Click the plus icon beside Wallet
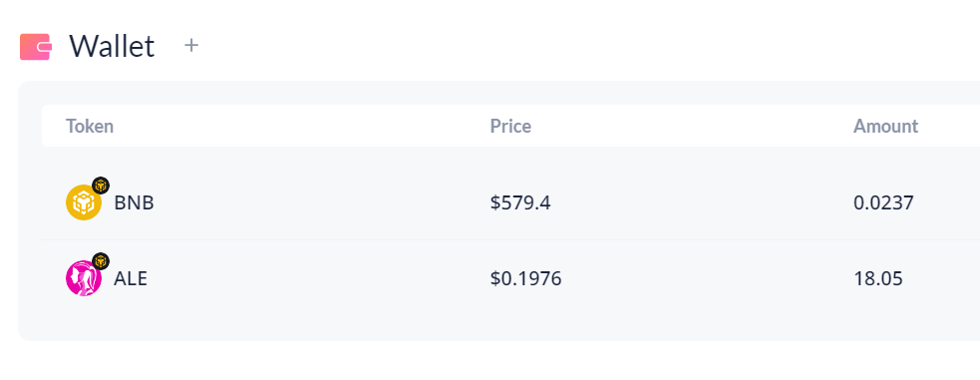Screen dimensions: 980x380 click(x=191, y=45)
